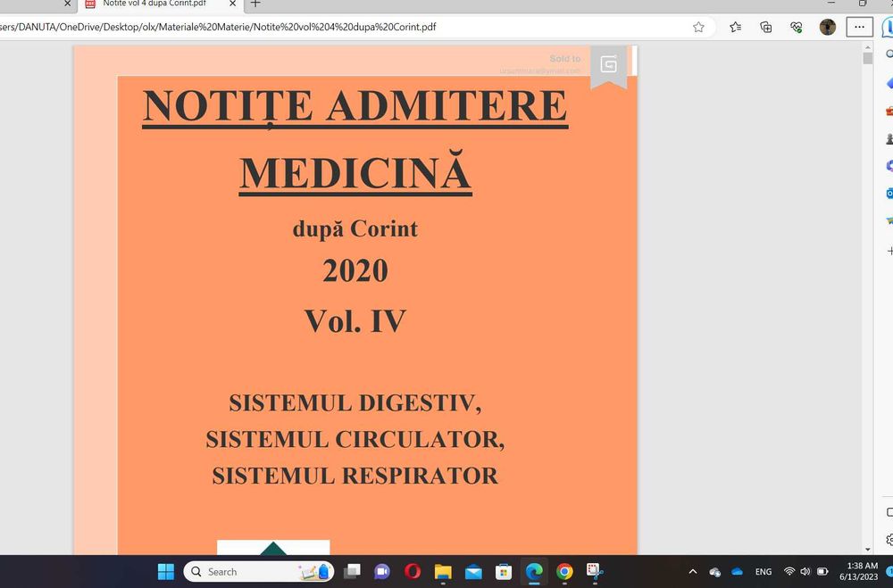Screen dimensions: 893x588
Task: Click the MEDICINĂ heading
Action: point(355,172)
